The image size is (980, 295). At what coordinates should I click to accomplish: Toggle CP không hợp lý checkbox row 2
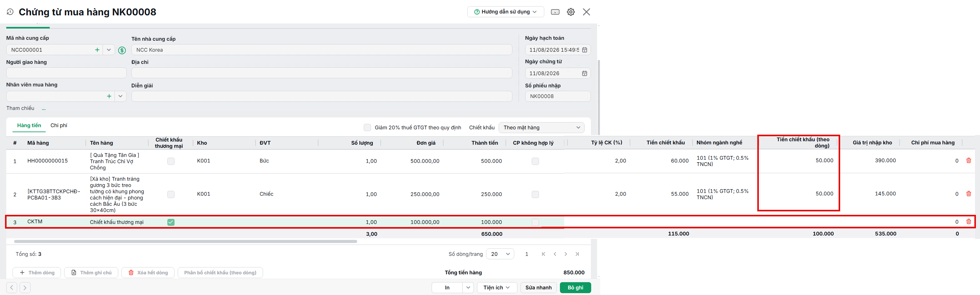pos(535,194)
